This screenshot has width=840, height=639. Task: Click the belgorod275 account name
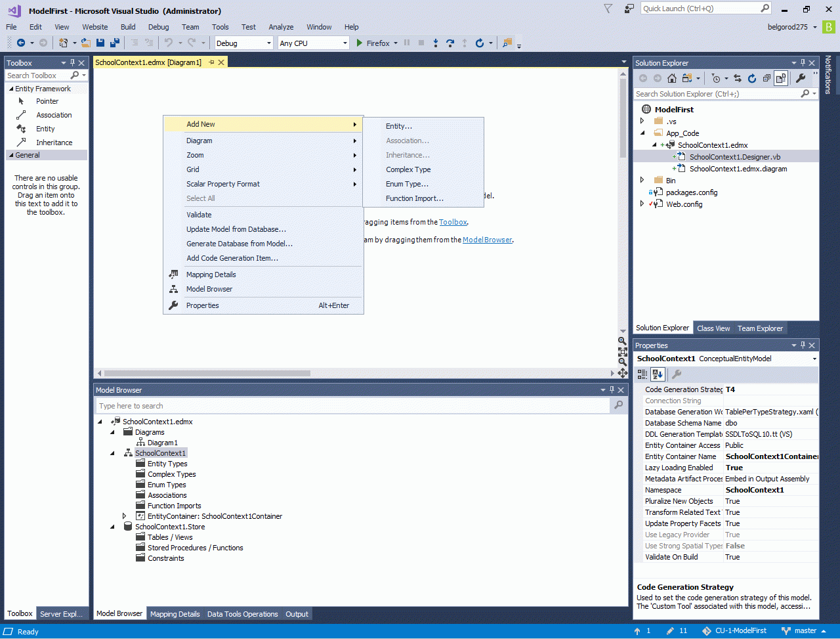(789, 27)
